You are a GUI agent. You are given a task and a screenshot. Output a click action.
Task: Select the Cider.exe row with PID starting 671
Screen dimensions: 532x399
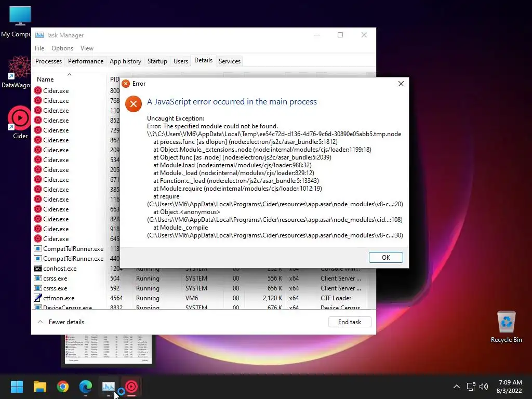(x=77, y=179)
